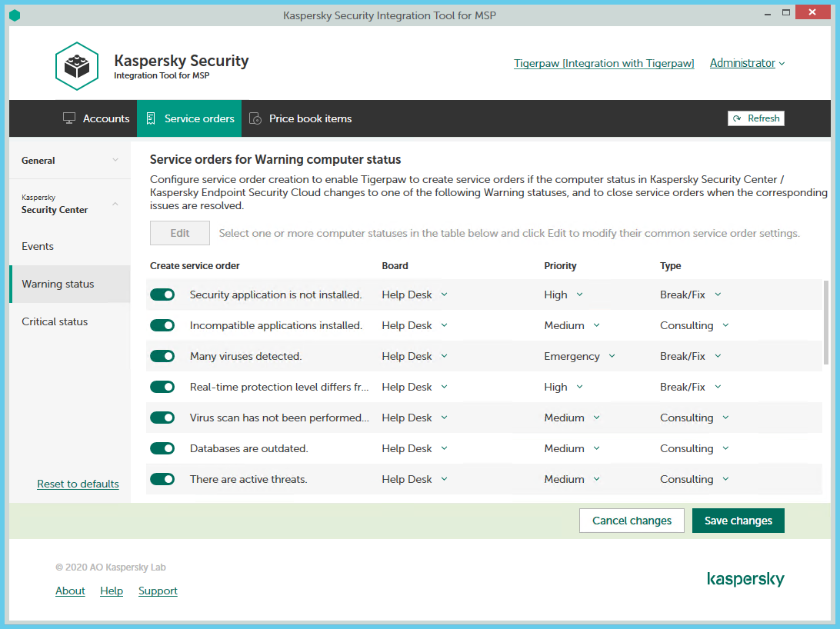Maximize the application window
Viewport: 840px width, 629px height.
click(x=785, y=13)
